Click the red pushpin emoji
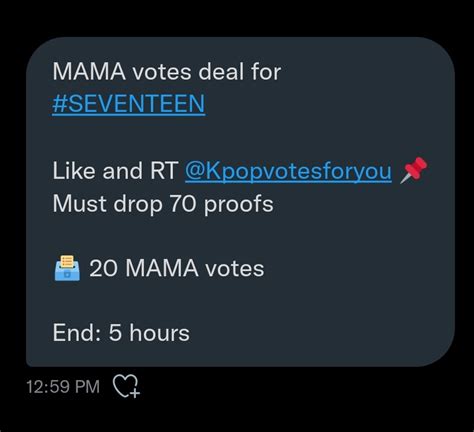 [x=414, y=170]
